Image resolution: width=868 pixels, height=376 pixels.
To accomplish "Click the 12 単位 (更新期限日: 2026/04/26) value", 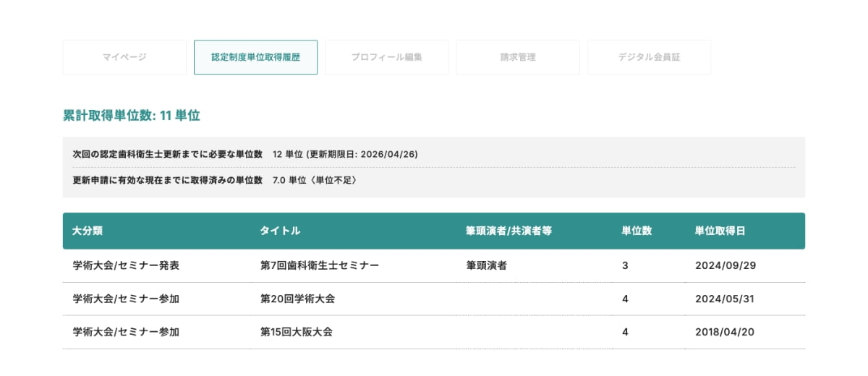I will click(345, 154).
